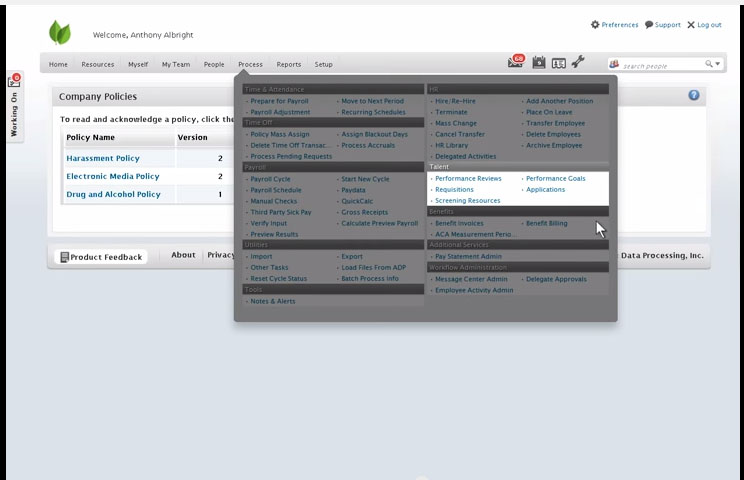Choose Assign Blackout Days
Image resolution: width=744 pixels, height=480 pixels.
(374, 134)
